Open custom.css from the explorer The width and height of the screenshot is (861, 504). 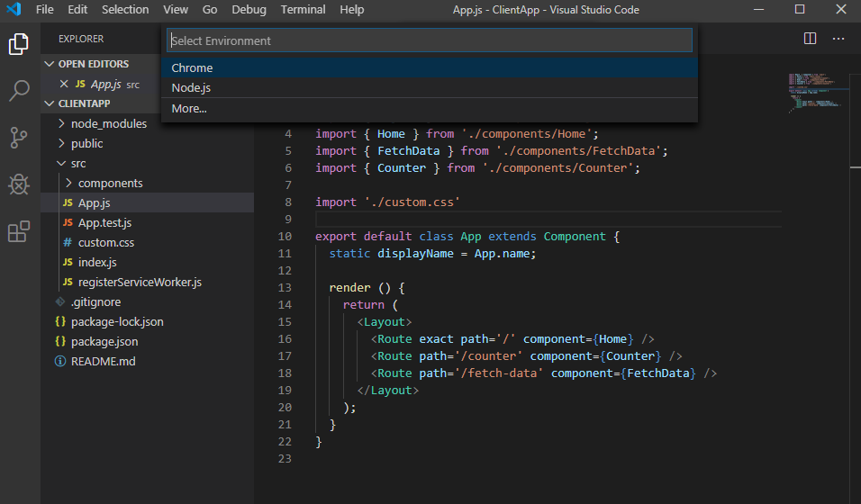point(147,242)
